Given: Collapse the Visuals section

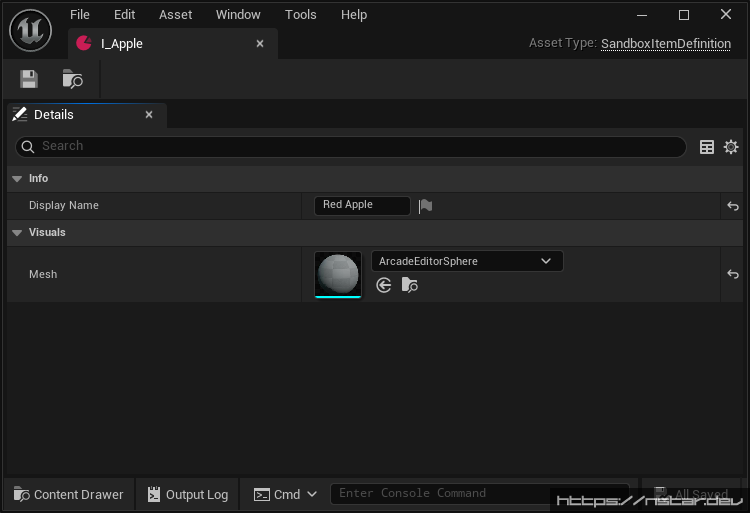Looking at the screenshot, I should point(17,233).
